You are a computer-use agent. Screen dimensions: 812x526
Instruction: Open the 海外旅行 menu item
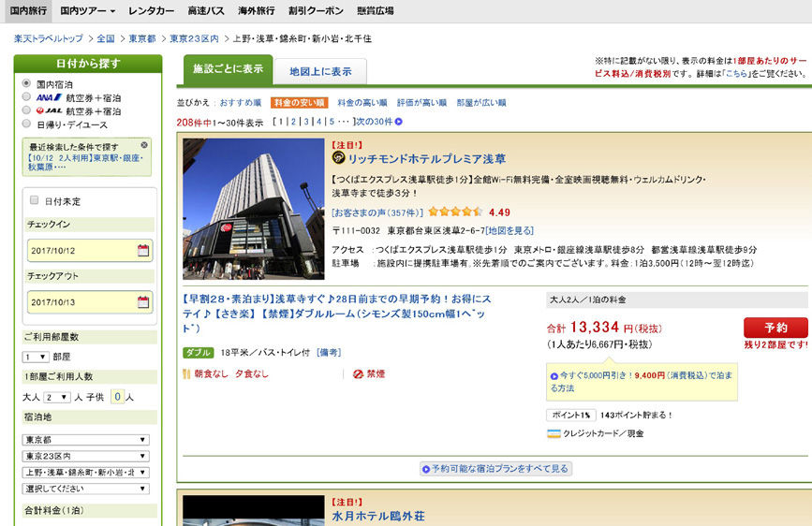(x=257, y=11)
